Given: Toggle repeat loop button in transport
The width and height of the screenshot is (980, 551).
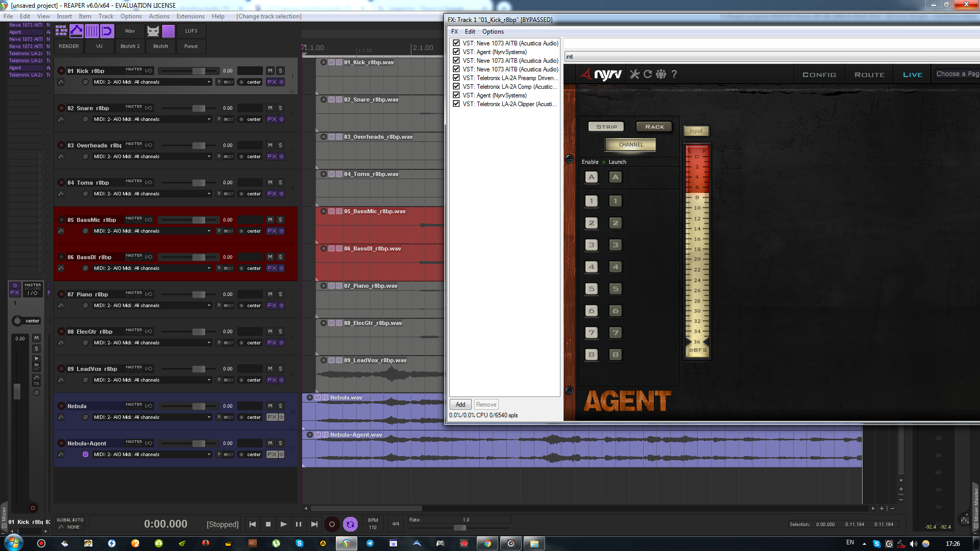Looking at the screenshot, I should tap(350, 524).
